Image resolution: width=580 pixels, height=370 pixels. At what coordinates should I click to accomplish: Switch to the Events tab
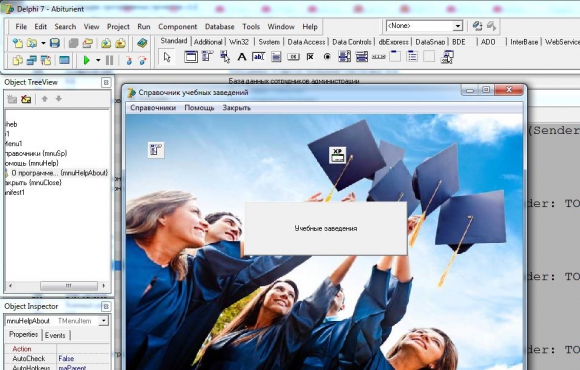tap(55, 335)
